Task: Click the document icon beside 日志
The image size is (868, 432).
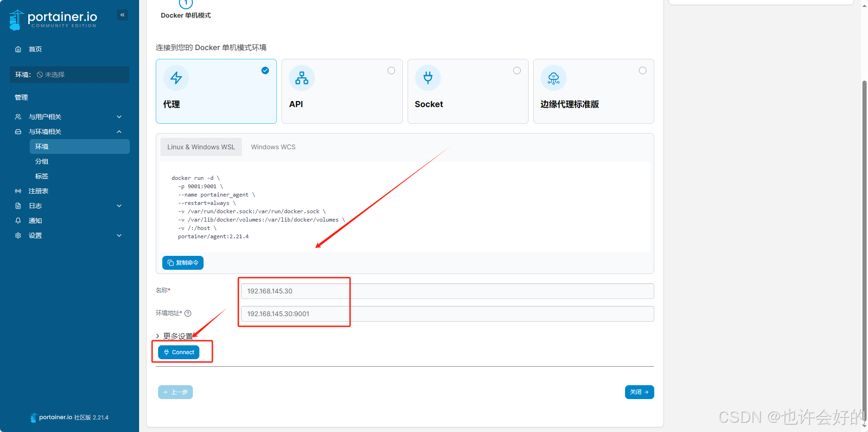Action: pyautogui.click(x=18, y=206)
